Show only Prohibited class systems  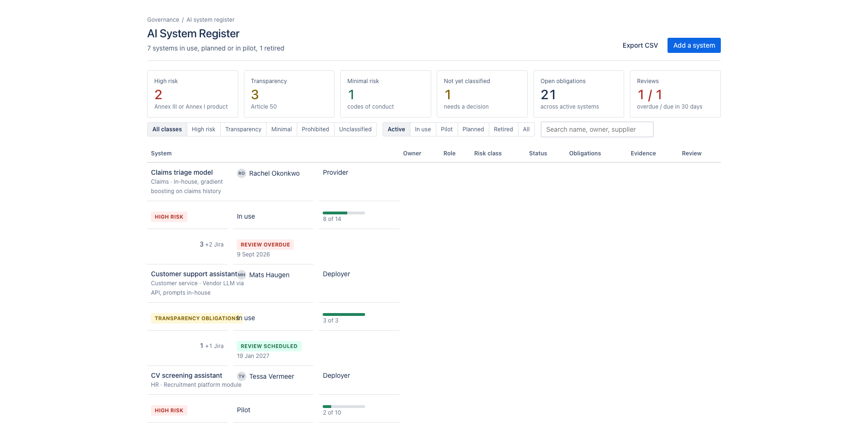316,129
